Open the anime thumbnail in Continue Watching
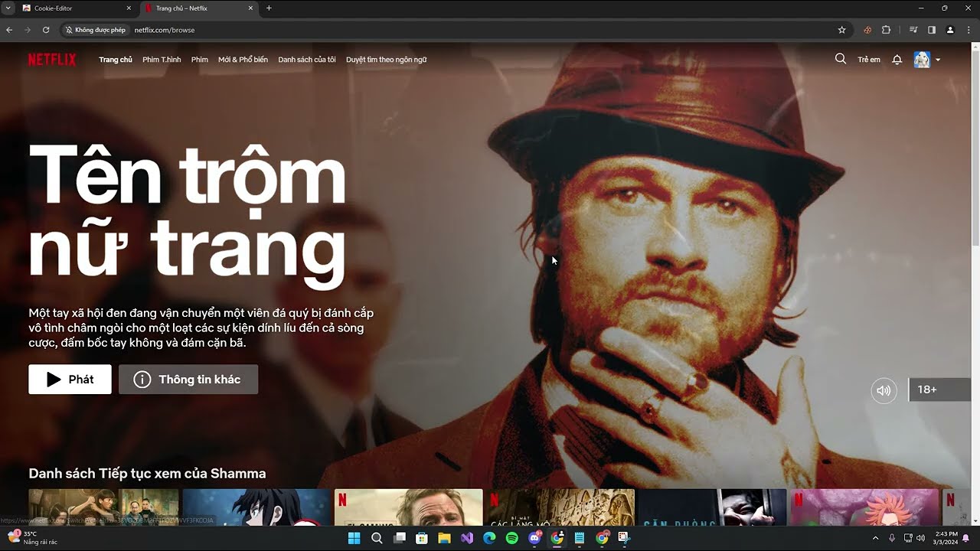The width and height of the screenshot is (980, 551). pyautogui.click(x=256, y=507)
